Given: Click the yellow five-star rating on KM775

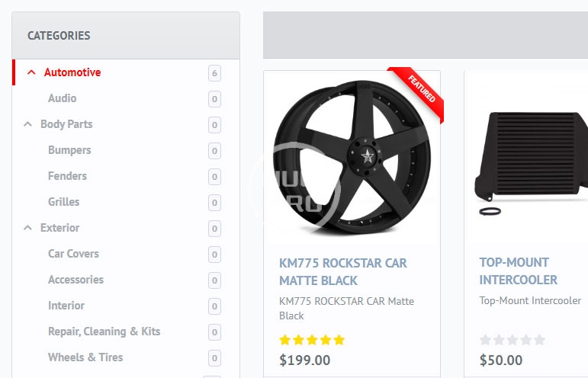Looking at the screenshot, I should (312, 340).
